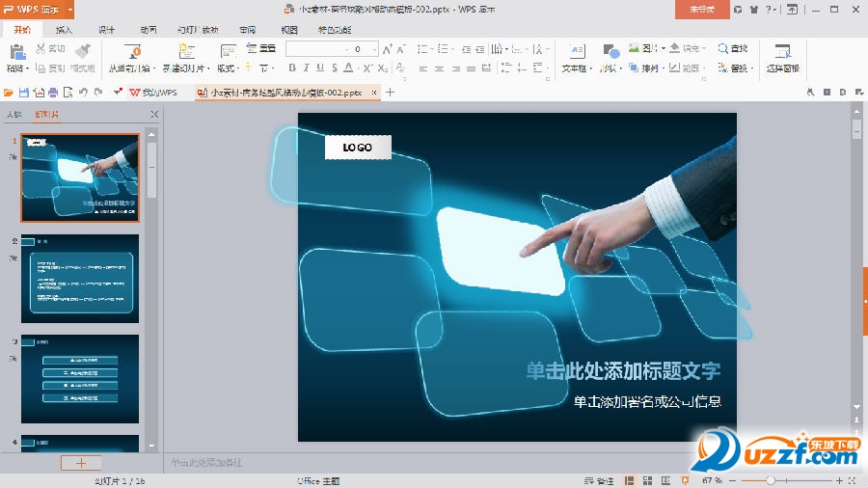
Task: Toggle the Notes (备注) pane in status bar
Action: 599,481
